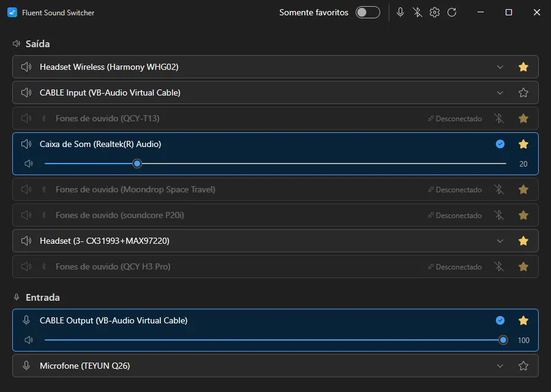
Task: Click the Fones de ouvido (Moondrop Space Travel) label
Action: coord(135,189)
